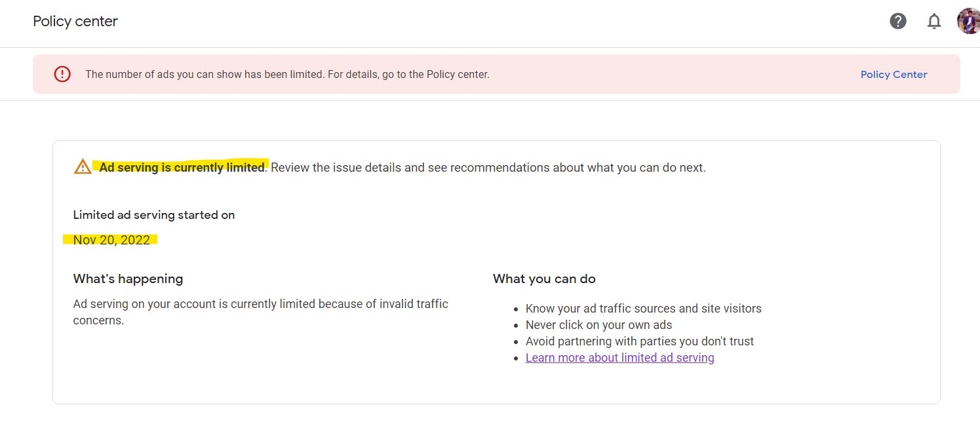This screenshot has height=443, width=980.
Task: Click 'Limited ad serving started on' label
Action: tap(153, 215)
